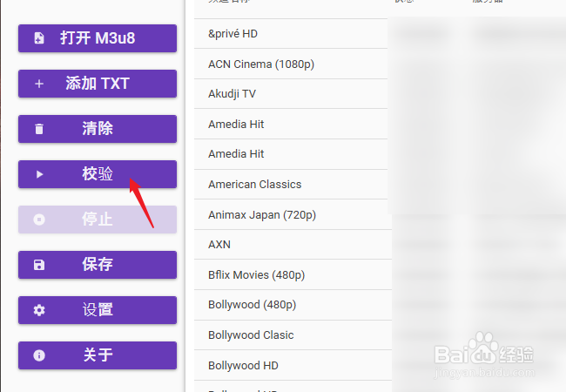The image size is (566, 392).
Task: Start verification with 校验 button
Action: pos(98,174)
